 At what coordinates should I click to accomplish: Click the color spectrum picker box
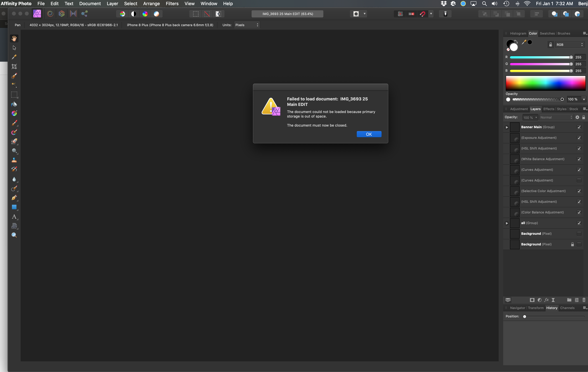[546, 83]
